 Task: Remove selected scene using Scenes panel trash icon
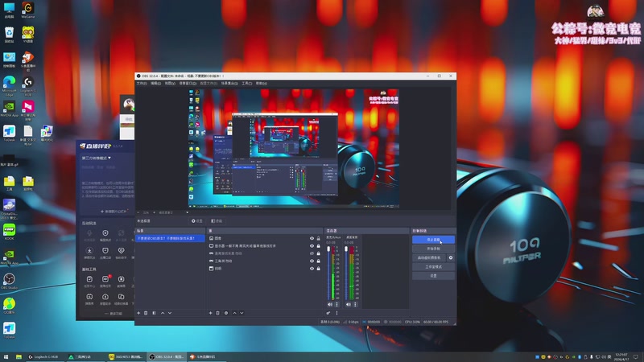[x=146, y=313]
